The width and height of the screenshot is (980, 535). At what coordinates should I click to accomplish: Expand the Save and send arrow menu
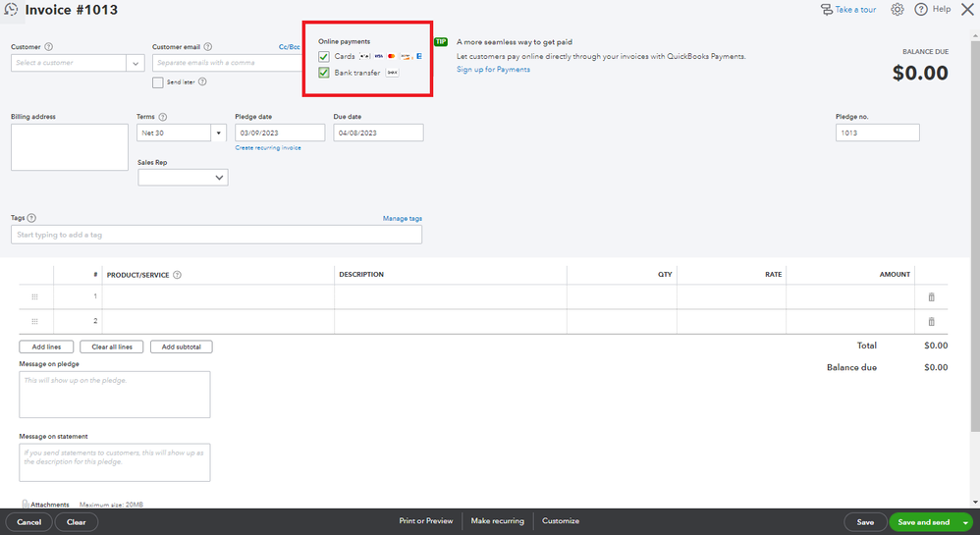tap(965, 522)
